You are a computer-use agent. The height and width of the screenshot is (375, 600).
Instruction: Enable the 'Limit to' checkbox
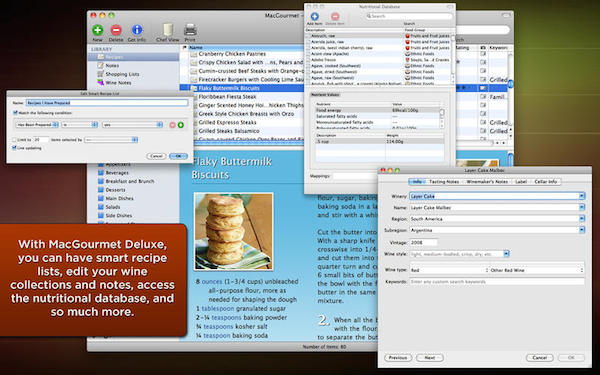pos(14,140)
